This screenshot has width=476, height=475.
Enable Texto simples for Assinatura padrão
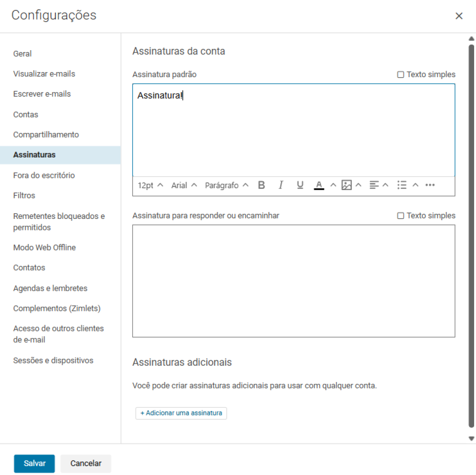(x=401, y=75)
